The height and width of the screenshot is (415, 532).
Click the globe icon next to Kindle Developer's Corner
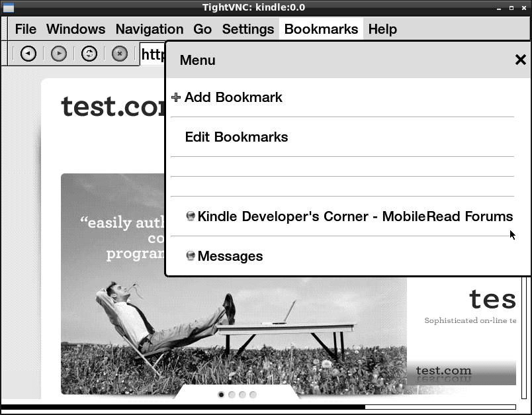coord(191,216)
